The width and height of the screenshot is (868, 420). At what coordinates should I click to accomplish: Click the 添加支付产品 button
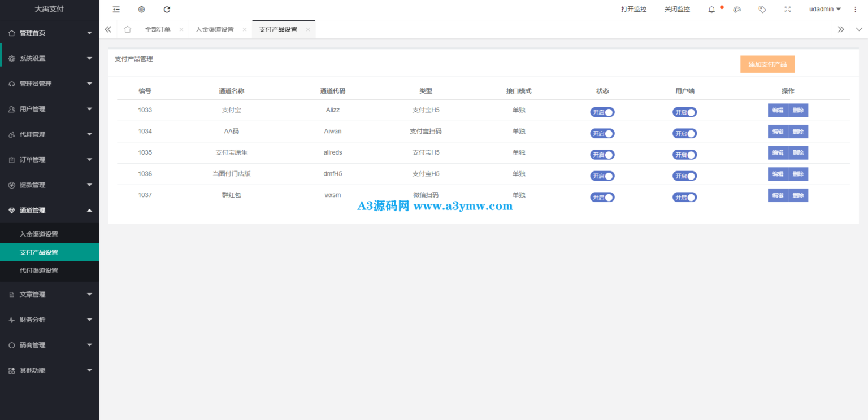pos(767,64)
